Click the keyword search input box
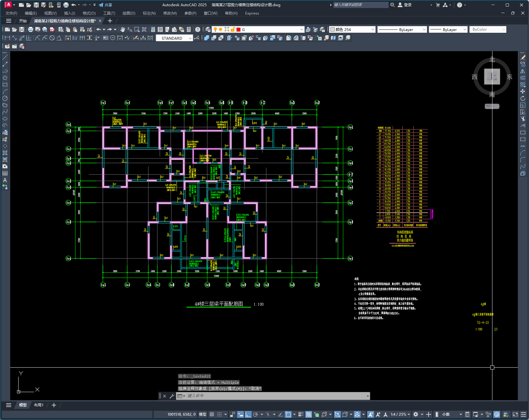Screen dimensions: 529x420 click(x=361, y=5)
